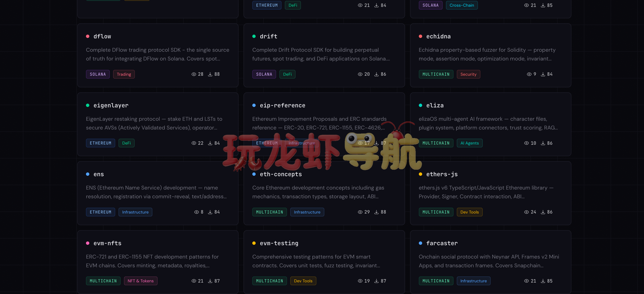Click the ETHEREUM tag on ens card
644x294 pixels.
101,212
